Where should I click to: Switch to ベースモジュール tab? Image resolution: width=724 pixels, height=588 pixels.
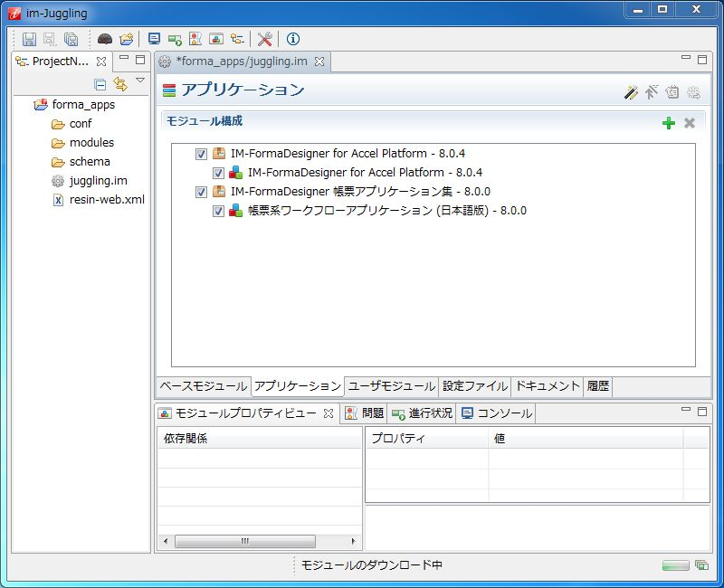203,386
